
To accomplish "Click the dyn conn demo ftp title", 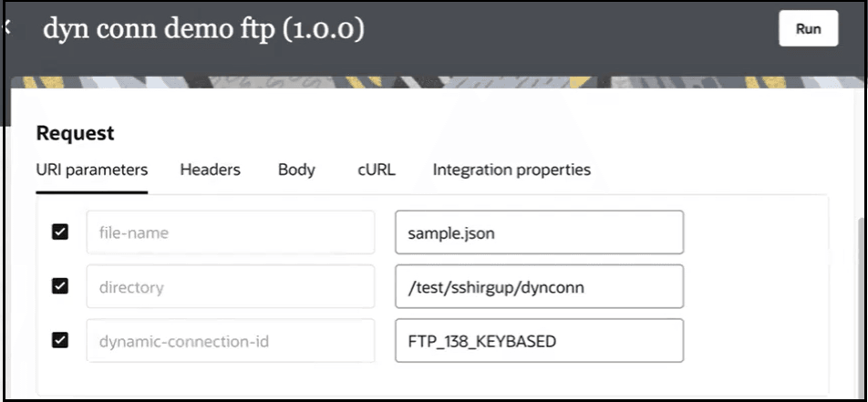I will [x=203, y=29].
